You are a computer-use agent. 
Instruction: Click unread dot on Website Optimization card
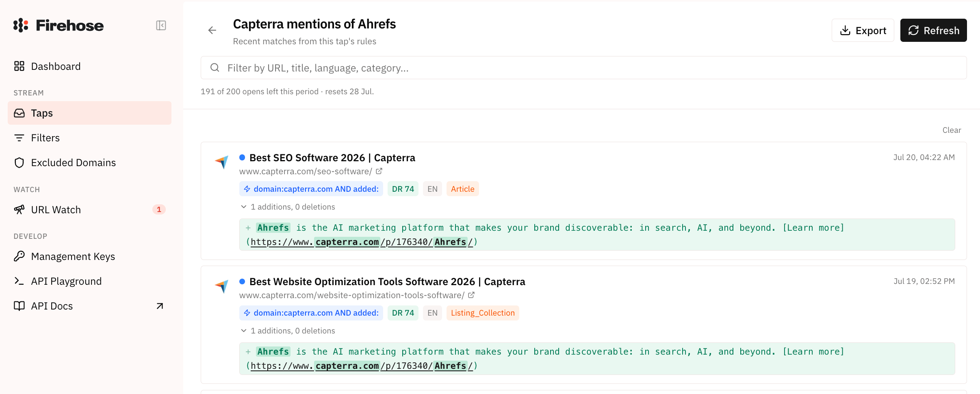[242, 281]
